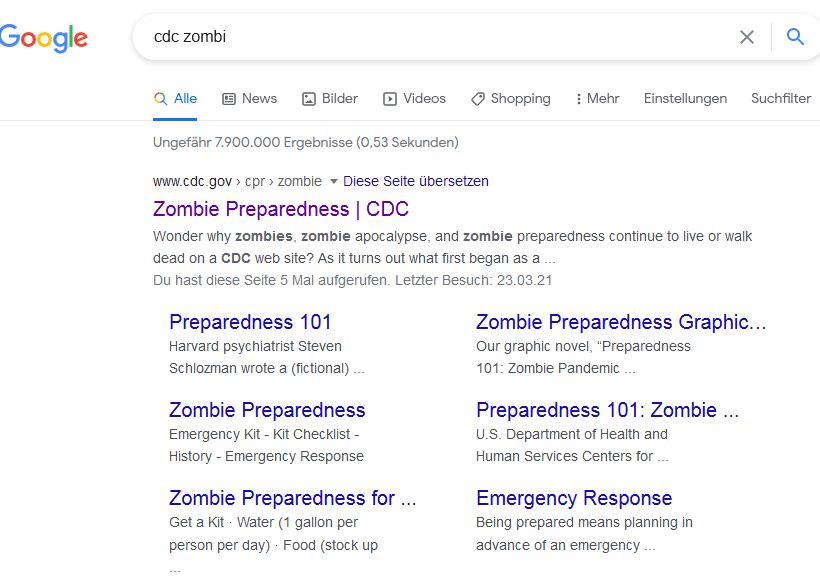This screenshot has height=576, width=820.
Task: Open the Preparedness 101 sitelink
Action: pos(250,322)
